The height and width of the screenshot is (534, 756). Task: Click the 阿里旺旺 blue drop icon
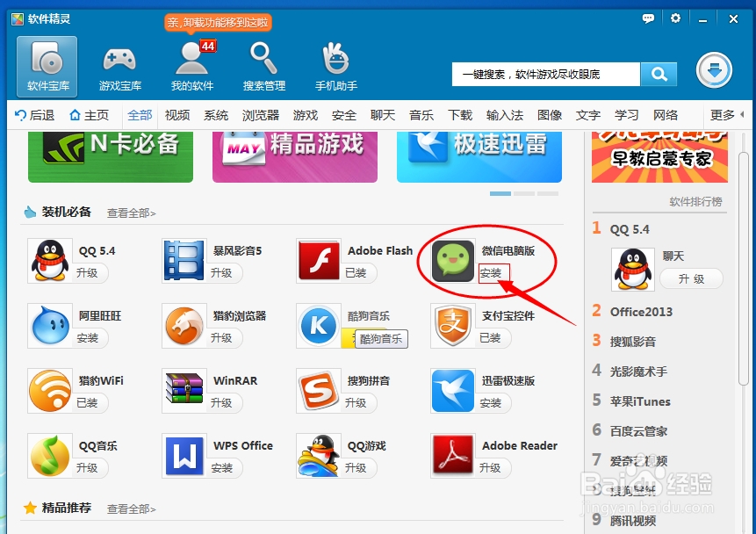[50, 326]
